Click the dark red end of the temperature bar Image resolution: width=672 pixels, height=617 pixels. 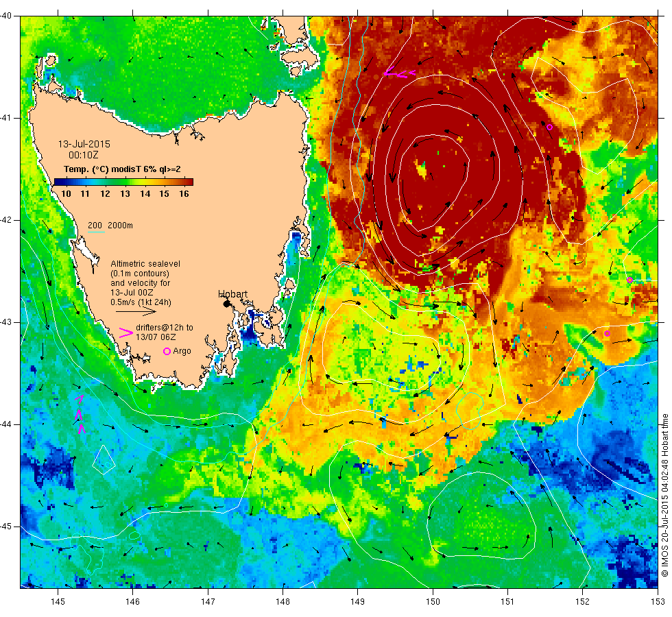pyautogui.click(x=189, y=182)
